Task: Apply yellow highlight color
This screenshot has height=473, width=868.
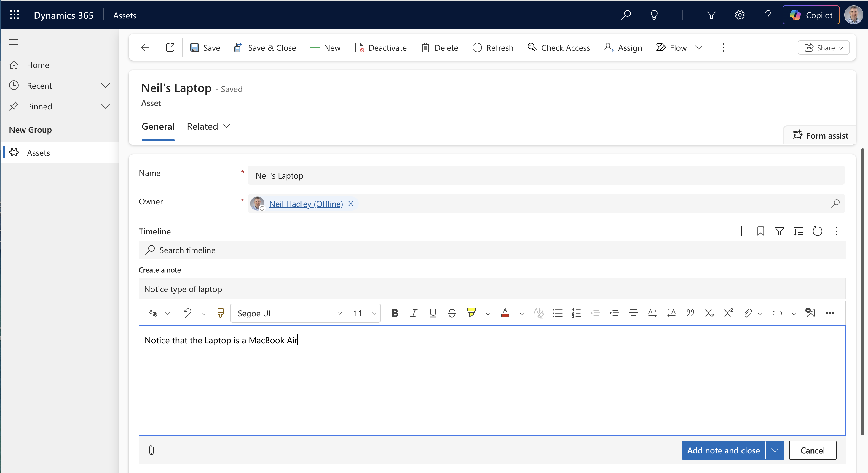Action: (x=471, y=313)
